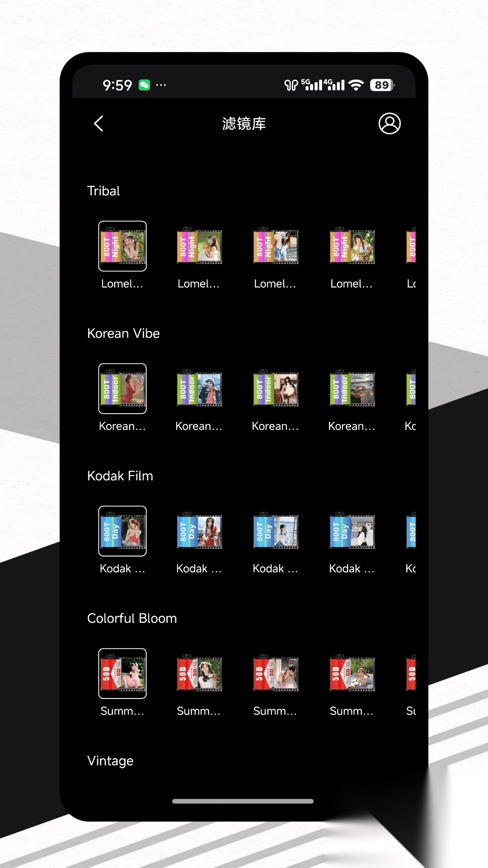The height and width of the screenshot is (868, 488).
Task: Select the first Colorful Bloom Summer filter
Action: click(122, 674)
